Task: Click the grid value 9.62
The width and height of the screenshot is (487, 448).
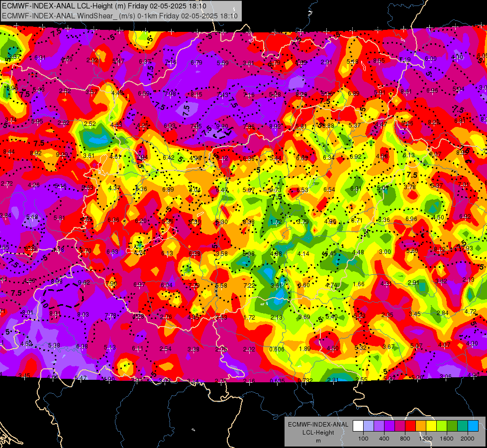Action: click(x=84, y=283)
